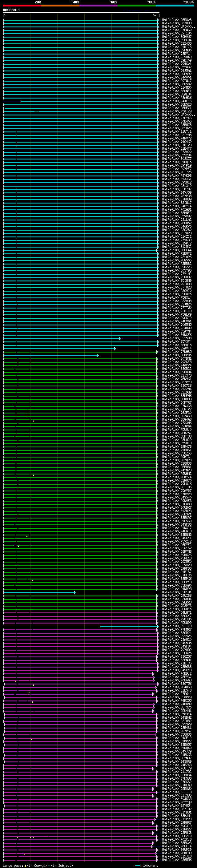Click the purple ~60% identity legend segment
Image resolution: width=197 pixels, height=868 pixels.
pos(99,6)
